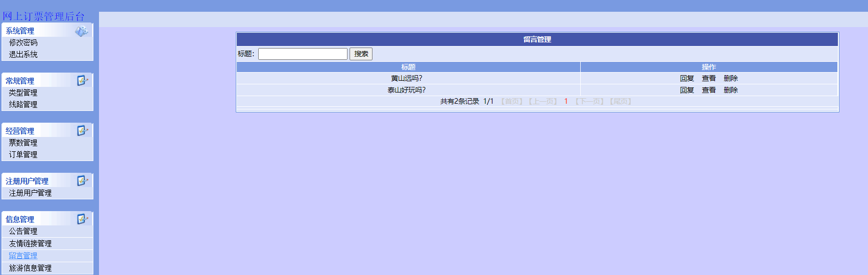Click the 留言管理 panel title bar
Screen dimensions: 868x275
click(x=537, y=39)
